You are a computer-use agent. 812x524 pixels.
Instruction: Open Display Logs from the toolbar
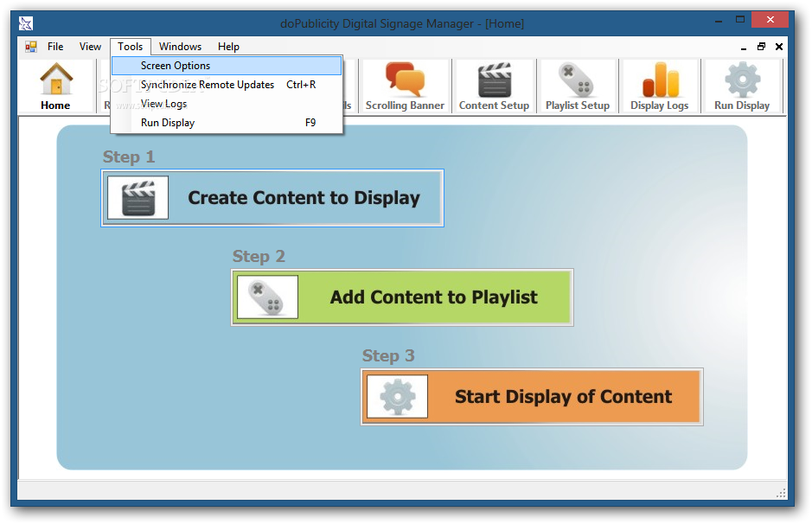(659, 86)
